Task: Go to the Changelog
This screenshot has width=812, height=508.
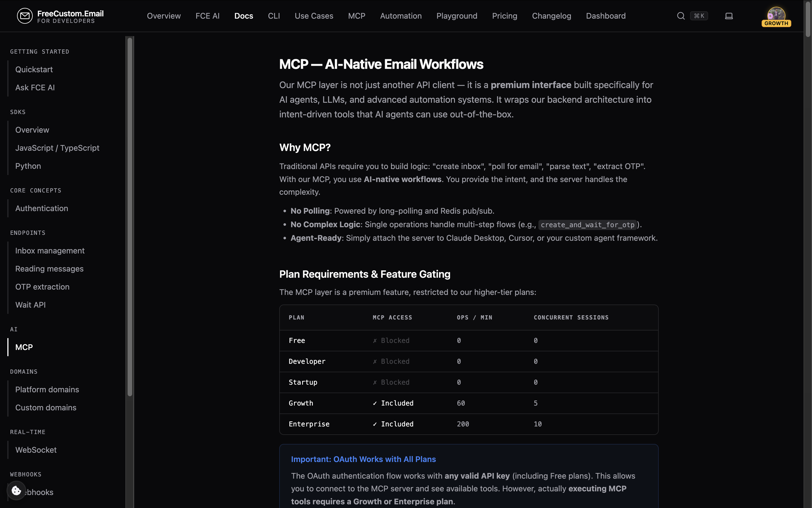Action: pos(551,16)
